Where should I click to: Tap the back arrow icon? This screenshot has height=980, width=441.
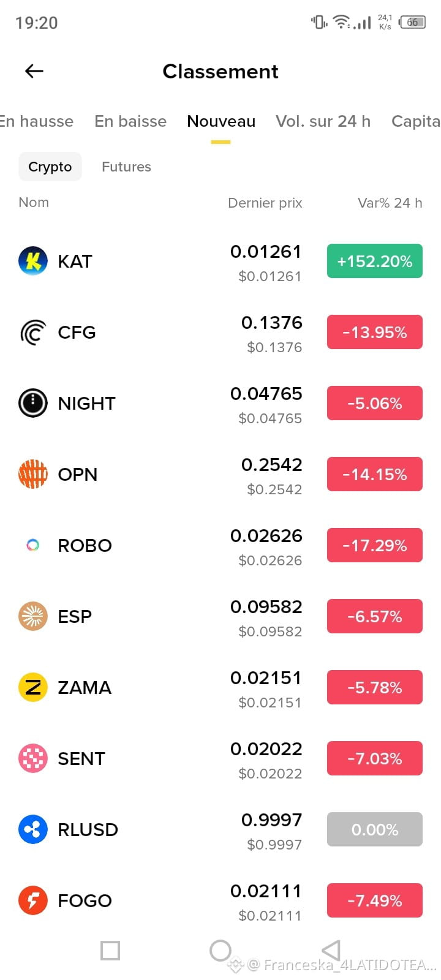[x=34, y=71]
